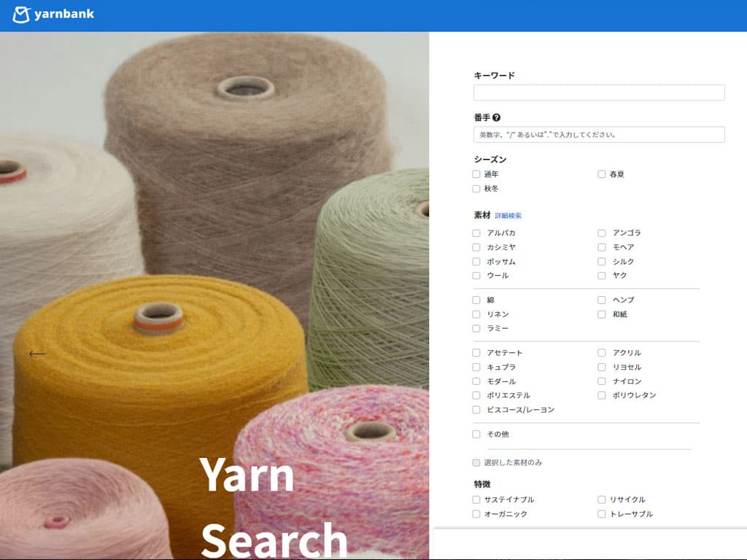Check the 春夏 season checkbox

pyautogui.click(x=602, y=174)
